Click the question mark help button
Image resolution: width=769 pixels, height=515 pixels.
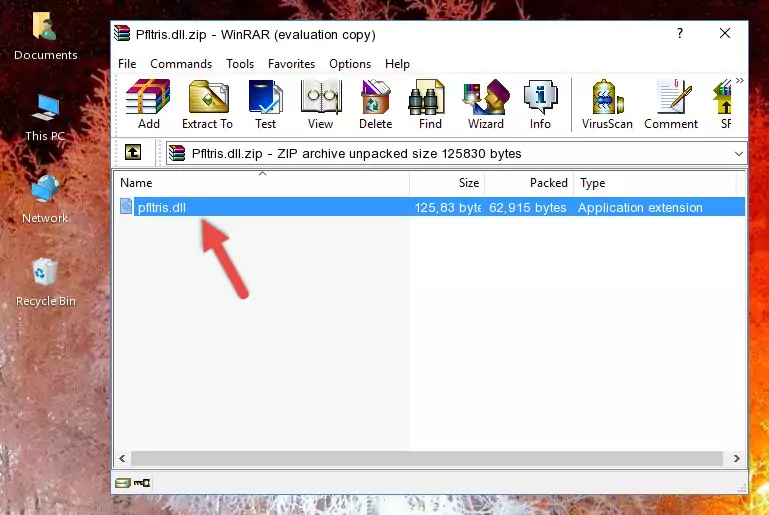(680, 33)
